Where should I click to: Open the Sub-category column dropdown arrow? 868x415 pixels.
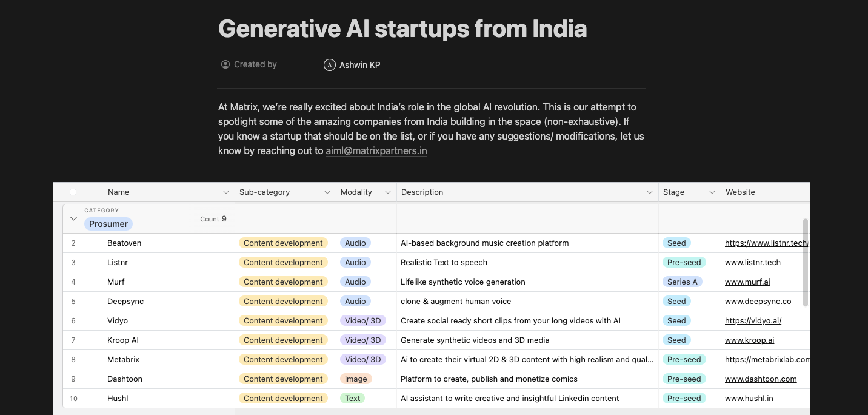327,192
